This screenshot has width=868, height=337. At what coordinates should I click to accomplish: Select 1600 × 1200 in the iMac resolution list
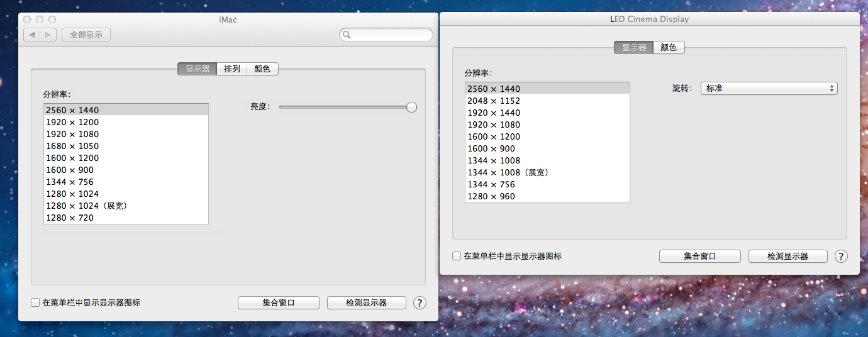tap(126, 158)
